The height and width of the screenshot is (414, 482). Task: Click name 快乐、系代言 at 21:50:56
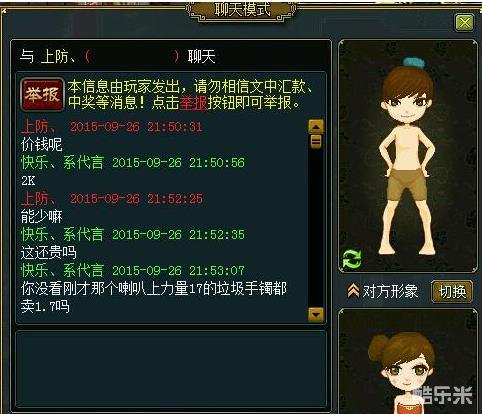coord(62,163)
